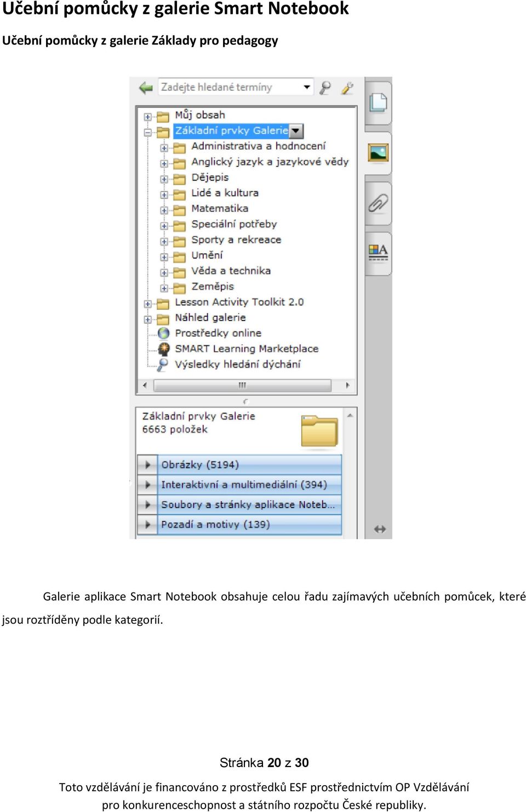Select the Matematika category

[220, 209]
